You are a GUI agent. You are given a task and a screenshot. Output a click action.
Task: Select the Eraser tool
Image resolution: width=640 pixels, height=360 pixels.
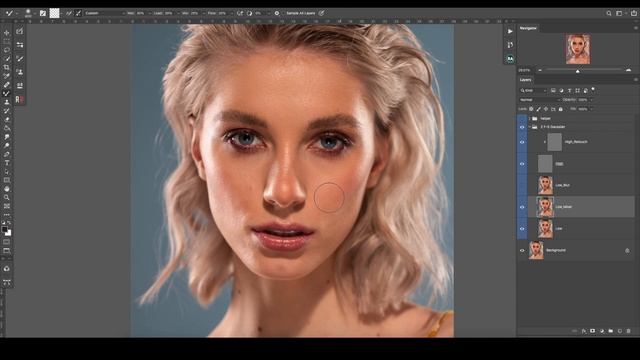tap(7, 120)
